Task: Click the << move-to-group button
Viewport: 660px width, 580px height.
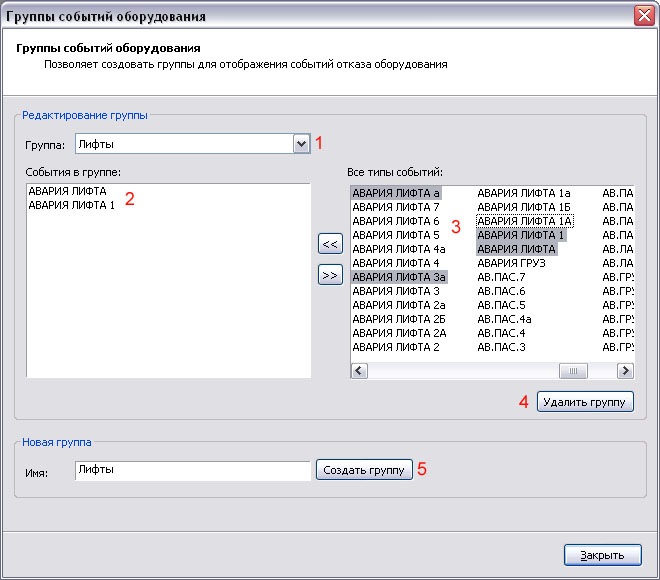Action: pyautogui.click(x=328, y=242)
